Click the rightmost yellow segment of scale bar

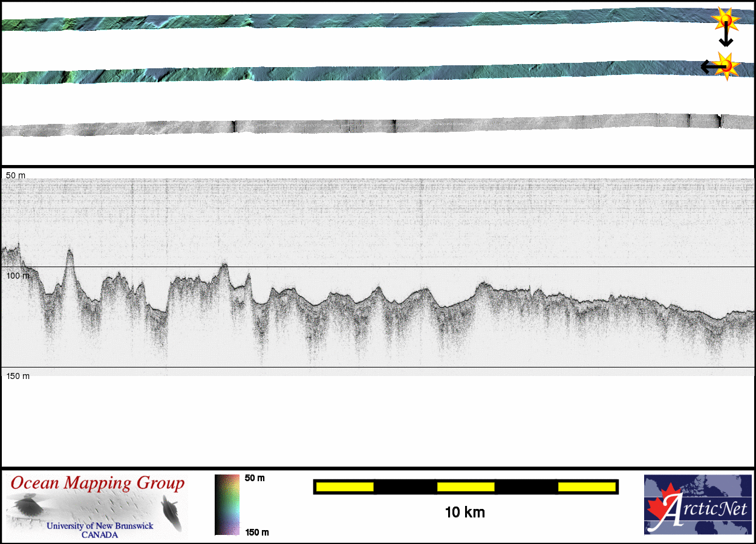click(586, 487)
